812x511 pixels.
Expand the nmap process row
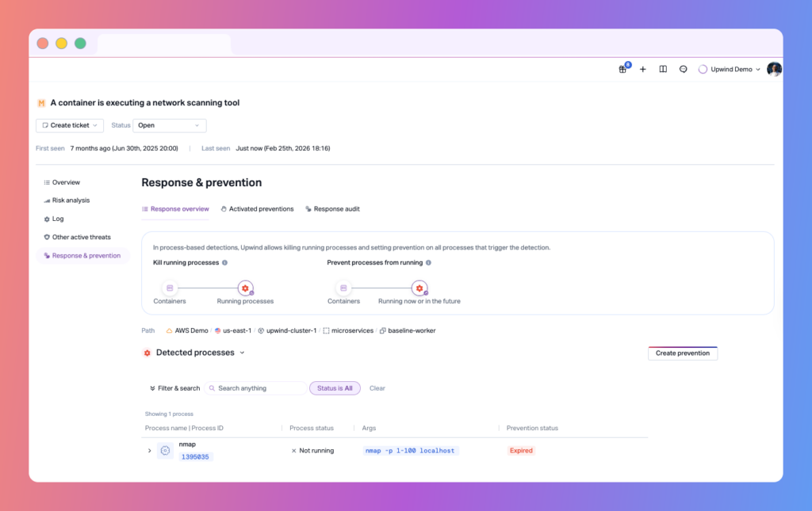click(149, 451)
